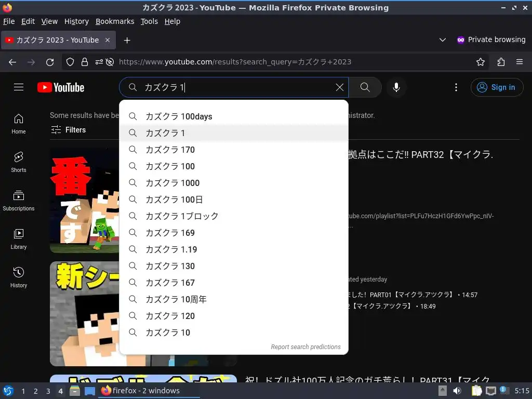The image size is (532, 399).
Task: Open the Firefox extensions puzzle icon
Action: click(x=501, y=62)
